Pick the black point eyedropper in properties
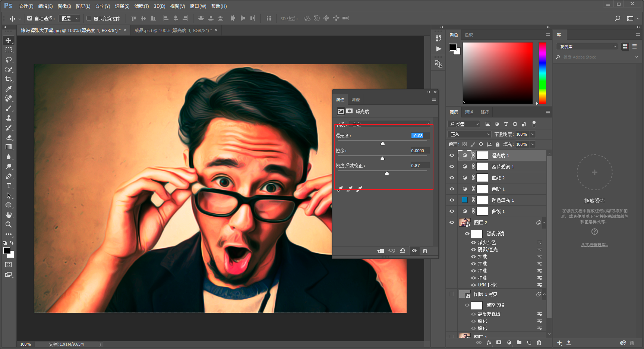 tap(340, 189)
